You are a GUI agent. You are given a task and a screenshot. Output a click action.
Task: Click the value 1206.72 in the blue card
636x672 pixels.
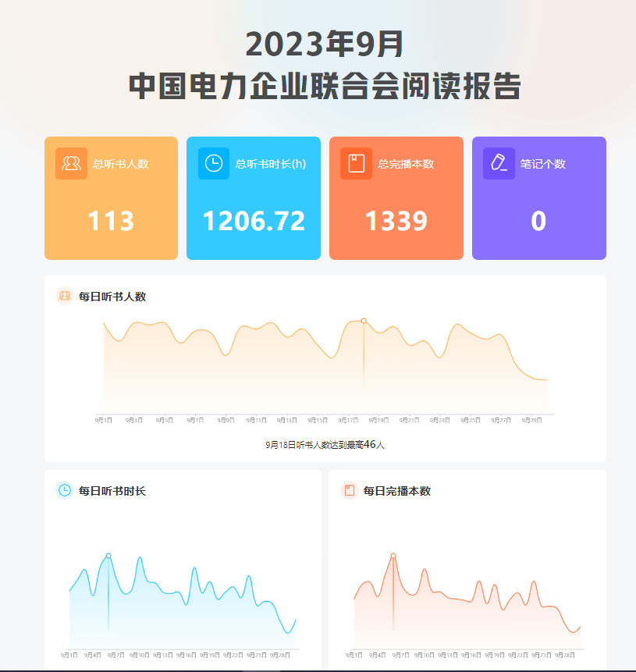click(x=254, y=221)
